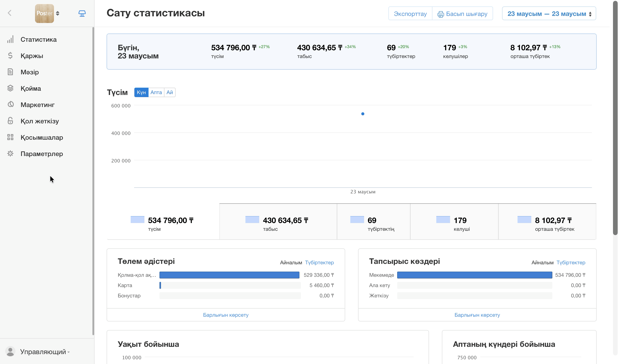This screenshot has width=619, height=364.
Task: Click the Қойма layers icon
Action: pyautogui.click(x=10, y=88)
